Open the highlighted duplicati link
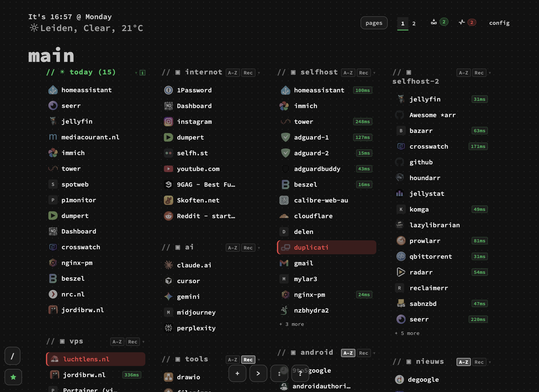The height and width of the screenshot is (392, 539). point(327,247)
